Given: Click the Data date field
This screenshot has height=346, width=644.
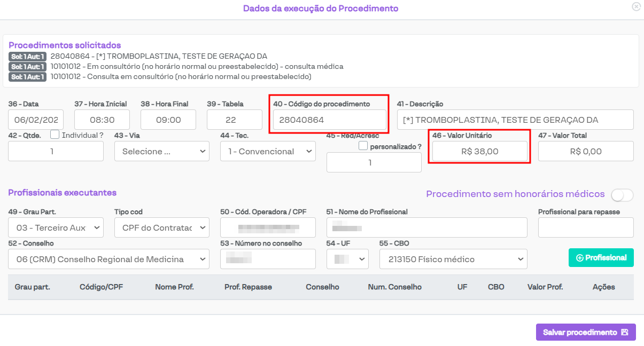Looking at the screenshot, I should click(36, 120).
